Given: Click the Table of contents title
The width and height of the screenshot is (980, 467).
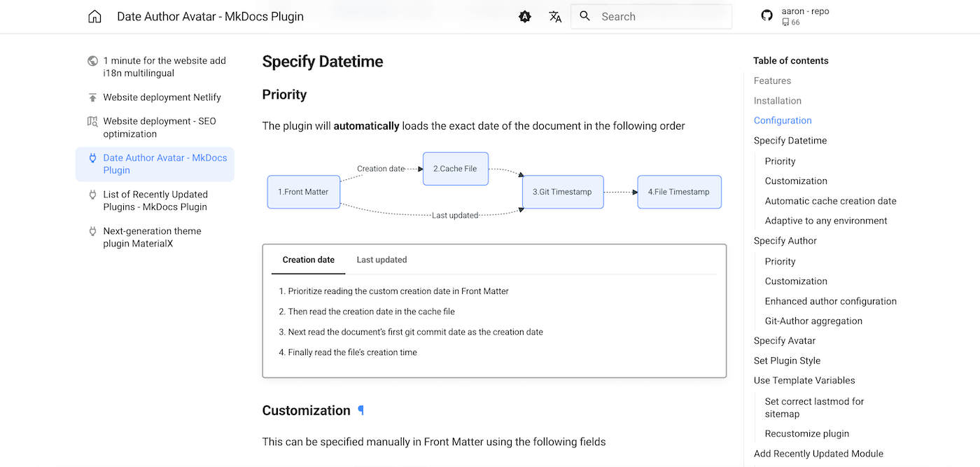Looking at the screenshot, I should [791, 61].
